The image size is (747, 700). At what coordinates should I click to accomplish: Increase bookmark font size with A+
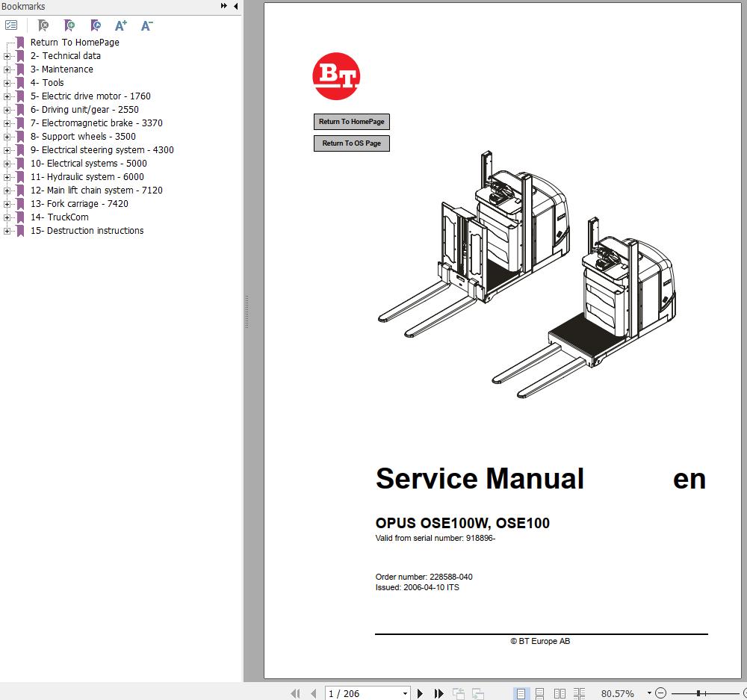click(121, 25)
